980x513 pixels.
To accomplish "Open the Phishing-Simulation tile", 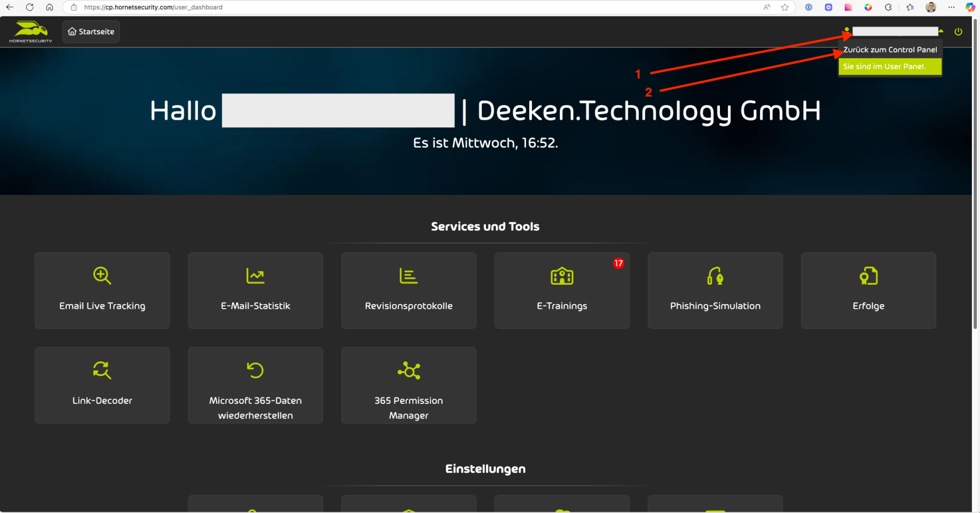I will [x=715, y=290].
